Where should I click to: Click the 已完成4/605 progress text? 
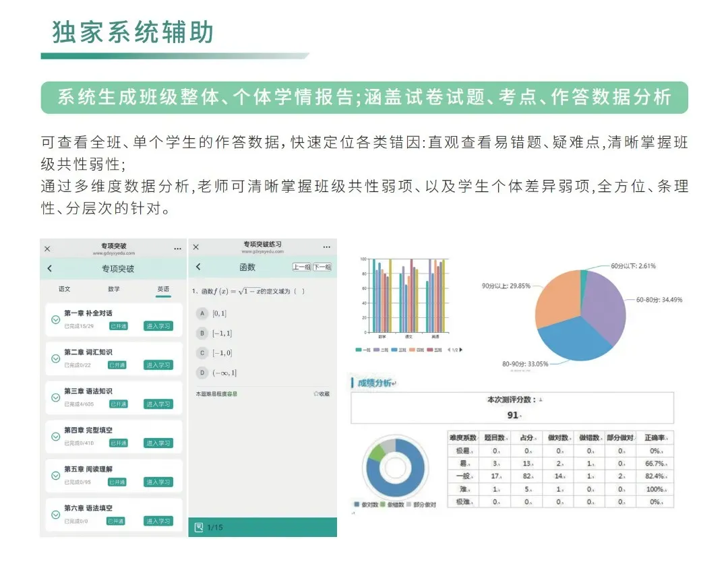pyautogui.click(x=79, y=404)
